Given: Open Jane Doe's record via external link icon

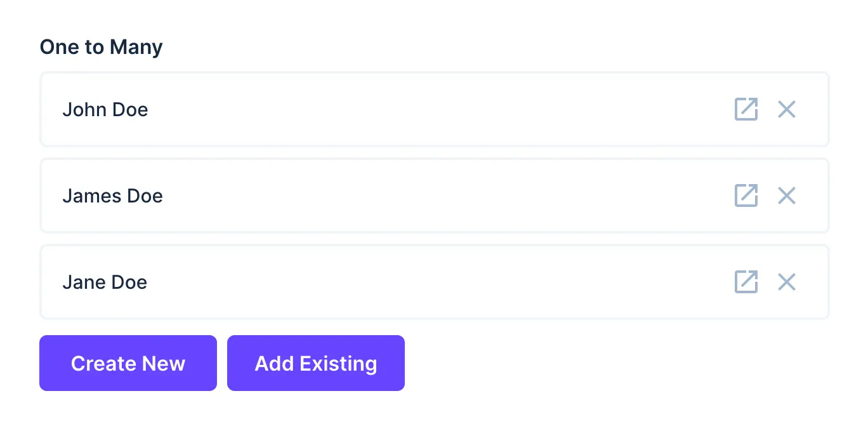Looking at the screenshot, I should (746, 282).
